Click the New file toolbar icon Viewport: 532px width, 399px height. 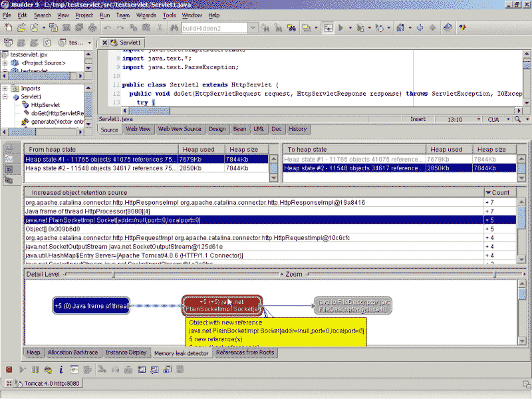click(x=9, y=28)
